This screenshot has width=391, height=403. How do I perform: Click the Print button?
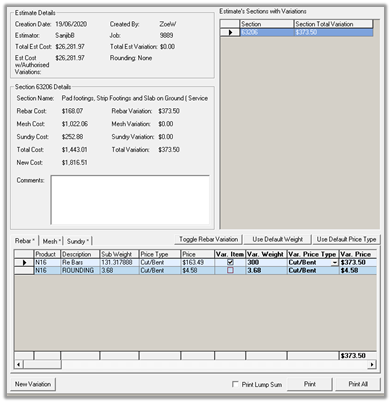click(x=310, y=384)
